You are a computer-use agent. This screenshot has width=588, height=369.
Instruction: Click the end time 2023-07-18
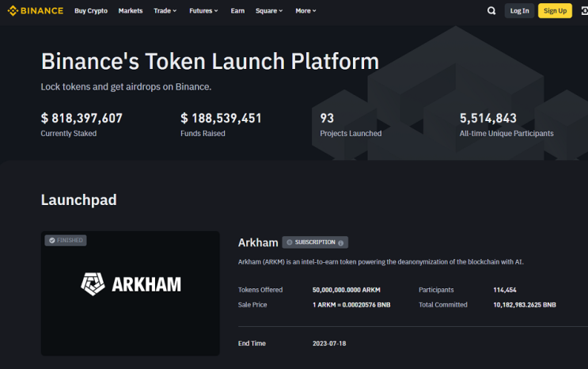point(329,344)
